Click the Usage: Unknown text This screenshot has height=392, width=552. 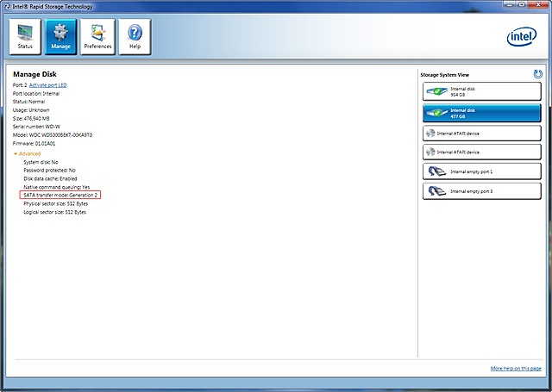(31, 110)
